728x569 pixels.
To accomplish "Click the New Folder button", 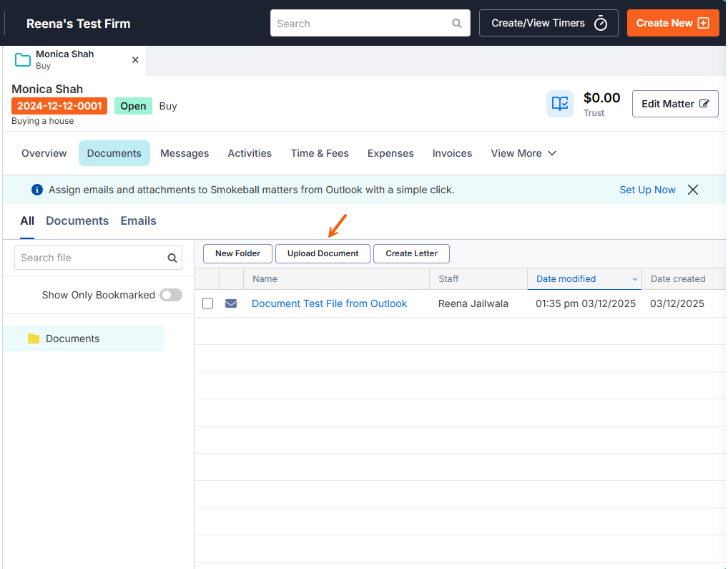I will pyautogui.click(x=237, y=253).
